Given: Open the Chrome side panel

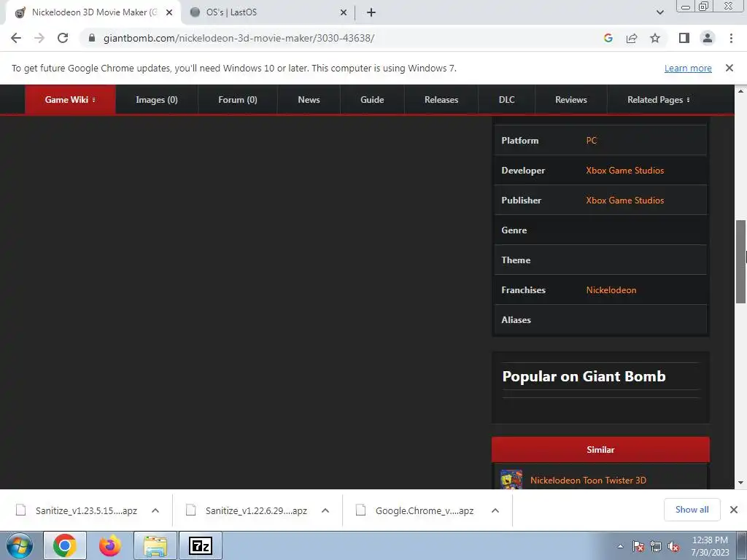Looking at the screenshot, I should (x=684, y=38).
